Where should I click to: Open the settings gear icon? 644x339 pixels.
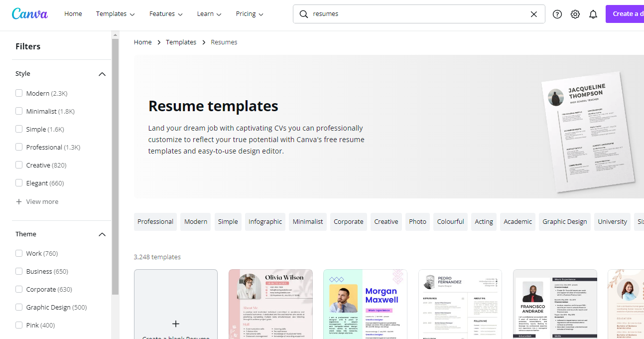(575, 14)
